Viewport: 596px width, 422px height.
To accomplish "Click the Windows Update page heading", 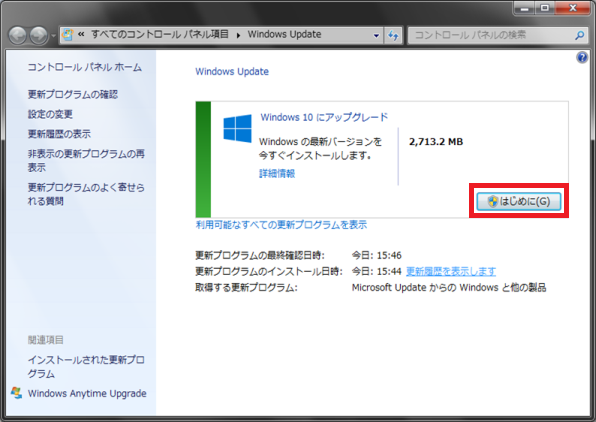I will tap(232, 71).
